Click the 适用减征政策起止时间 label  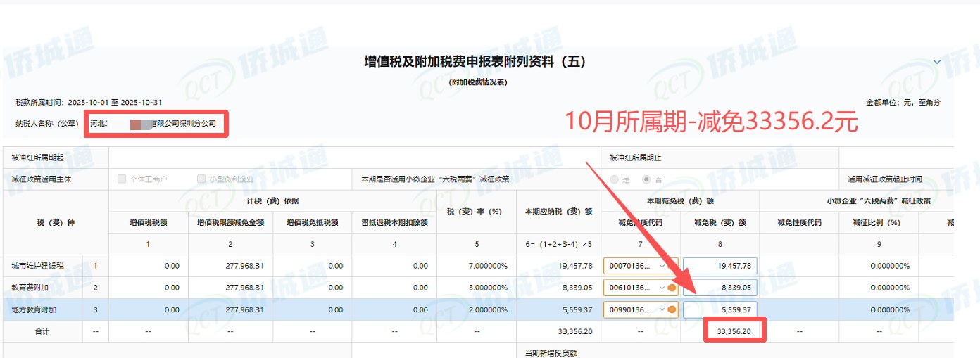[x=884, y=179]
